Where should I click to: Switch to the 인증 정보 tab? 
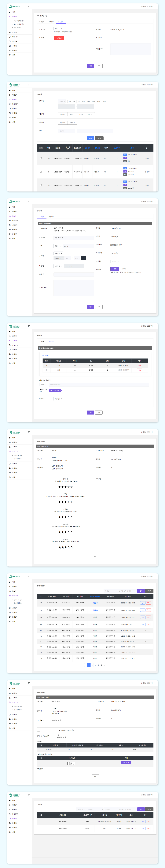coord(61,22)
